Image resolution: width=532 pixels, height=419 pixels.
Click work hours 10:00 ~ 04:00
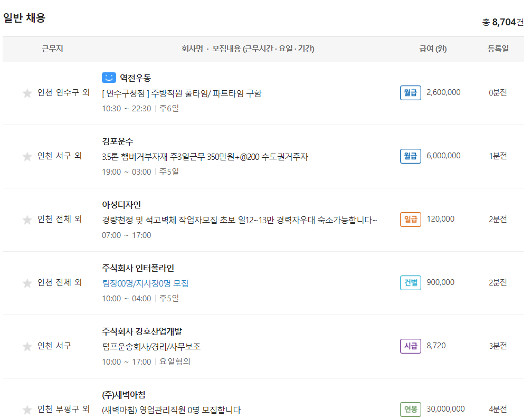click(126, 299)
